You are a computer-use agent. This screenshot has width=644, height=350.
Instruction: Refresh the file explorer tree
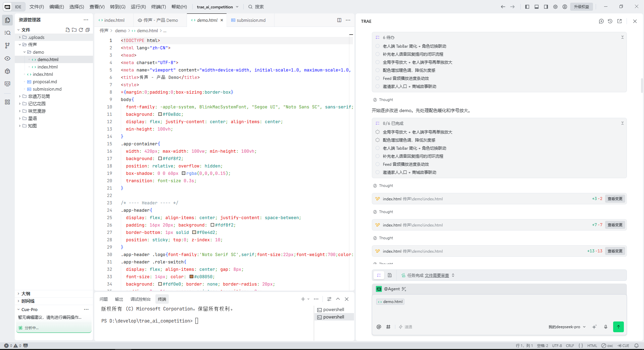point(81,30)
